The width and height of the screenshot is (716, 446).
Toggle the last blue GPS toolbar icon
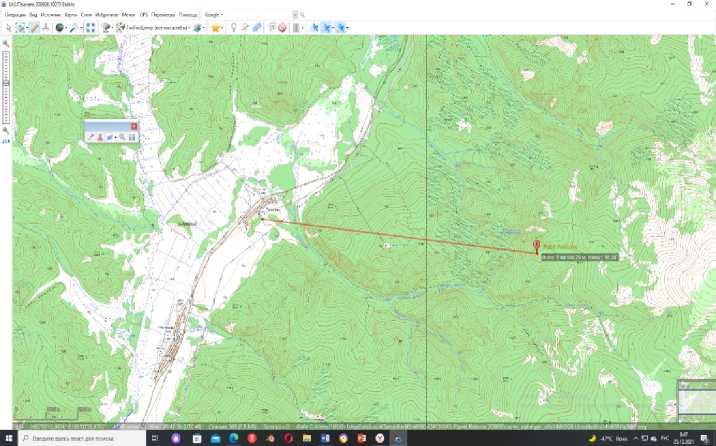pos(341,28)
